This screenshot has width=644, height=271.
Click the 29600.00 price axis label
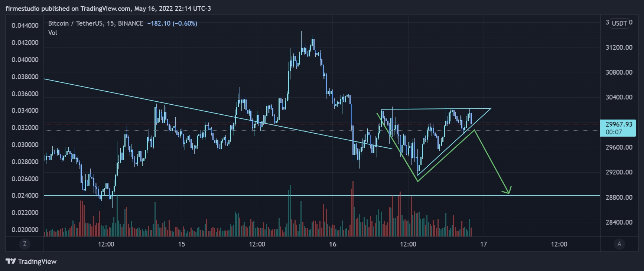click(619, 147)
